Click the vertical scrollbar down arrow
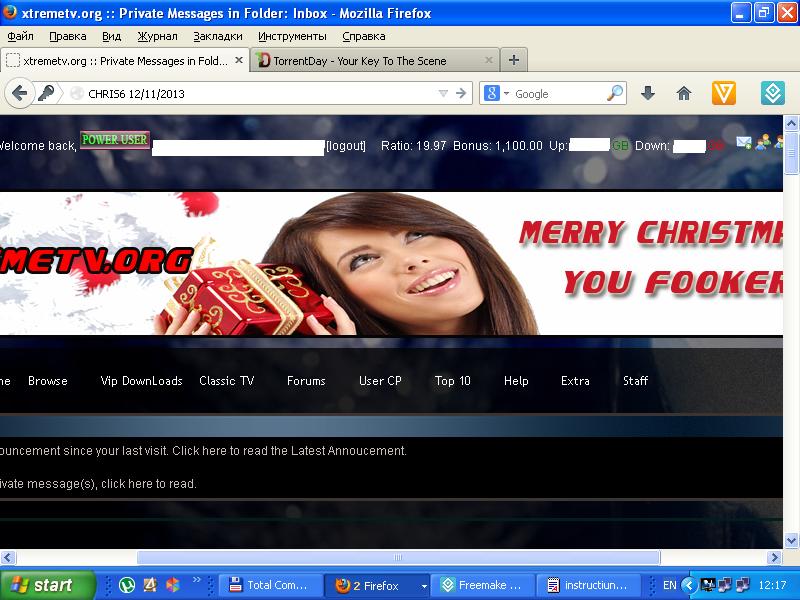800x600 pixels. (791, 540)
